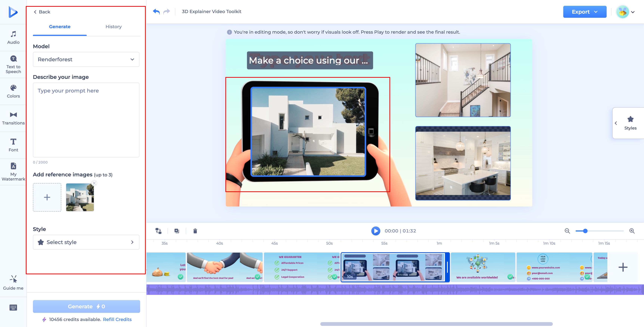Expand the Renderforest model dropdown
The width and height of the screenshot is (644, 327).
tap(86, 59)
